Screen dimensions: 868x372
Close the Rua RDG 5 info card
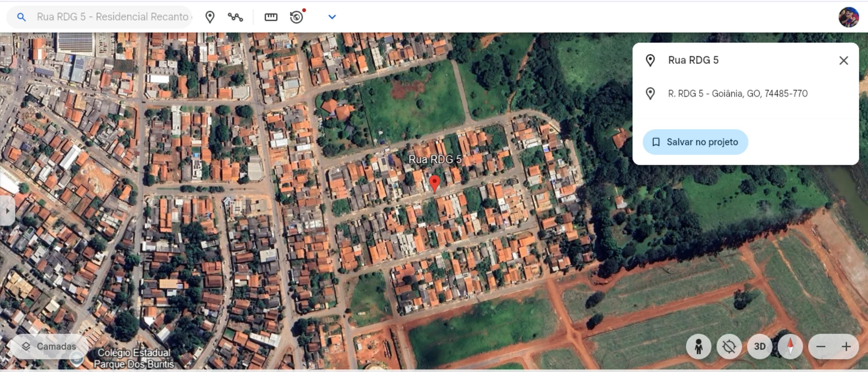coord(843,60)
